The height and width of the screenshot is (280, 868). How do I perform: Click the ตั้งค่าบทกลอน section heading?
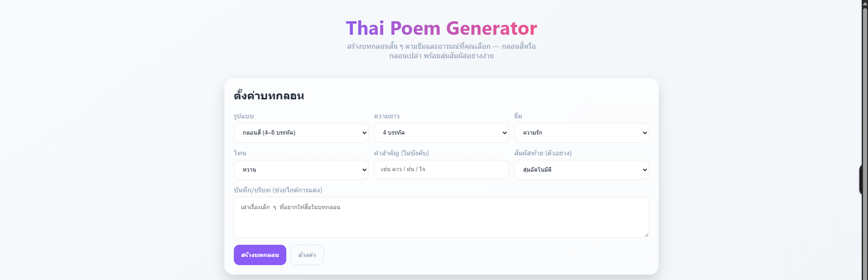click(269, 96)
